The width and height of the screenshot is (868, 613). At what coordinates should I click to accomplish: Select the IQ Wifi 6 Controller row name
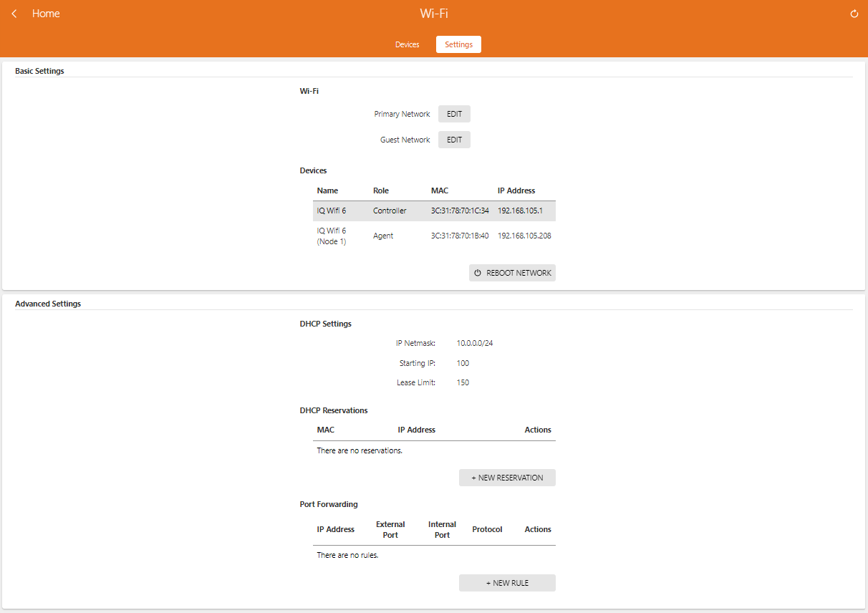click(x=332, y=211)
